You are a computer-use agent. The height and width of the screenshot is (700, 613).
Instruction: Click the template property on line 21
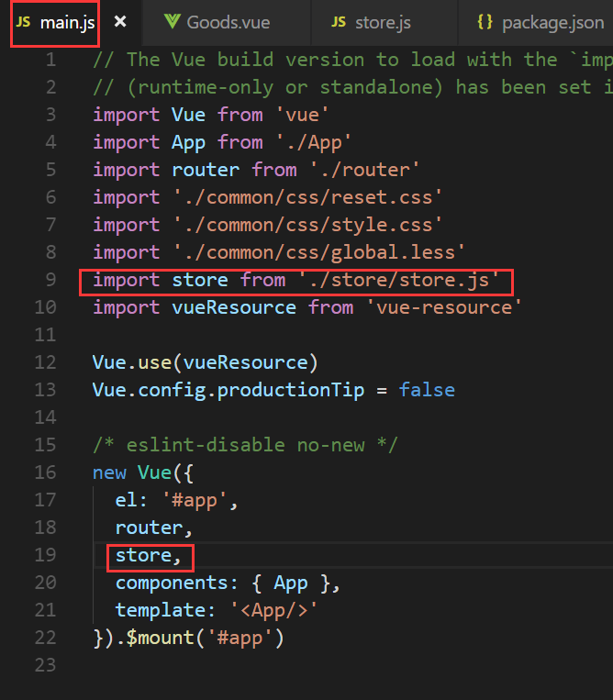point(161,610)
